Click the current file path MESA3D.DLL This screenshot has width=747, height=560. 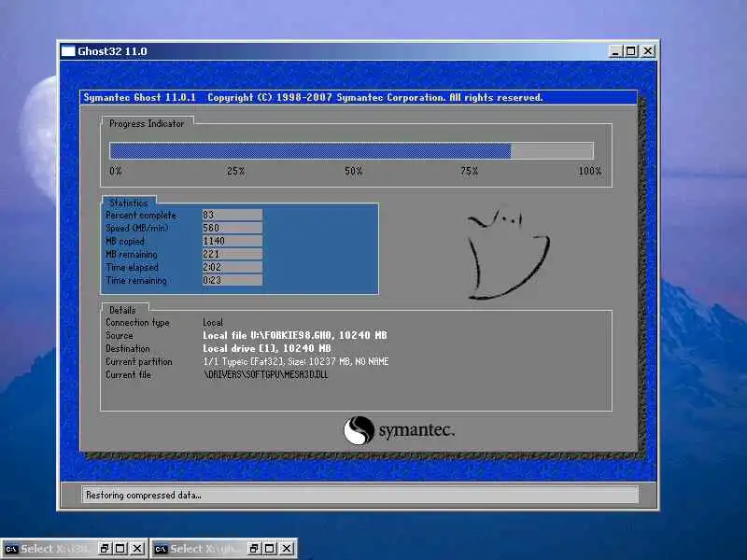click(265, 375)
